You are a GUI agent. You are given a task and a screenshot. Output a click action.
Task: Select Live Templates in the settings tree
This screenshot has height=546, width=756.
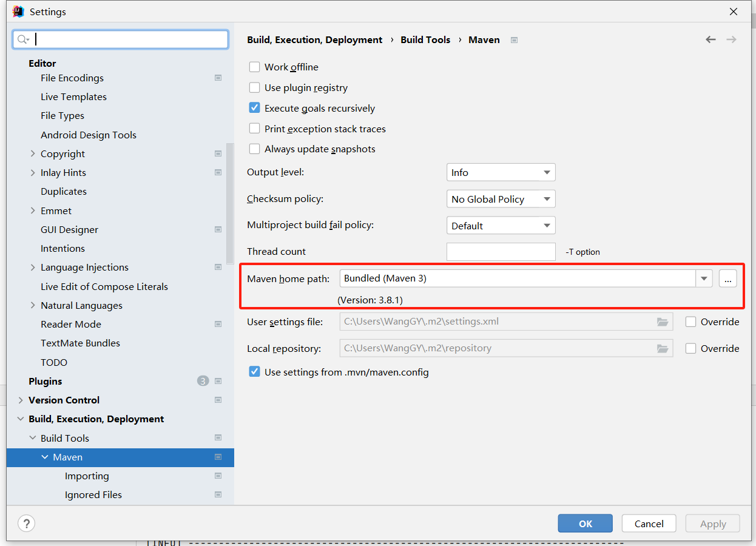73,96
